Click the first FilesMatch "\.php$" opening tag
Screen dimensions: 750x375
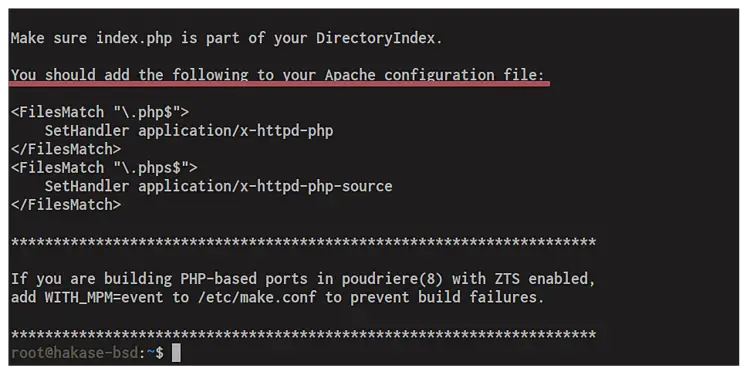click(99, 112)
